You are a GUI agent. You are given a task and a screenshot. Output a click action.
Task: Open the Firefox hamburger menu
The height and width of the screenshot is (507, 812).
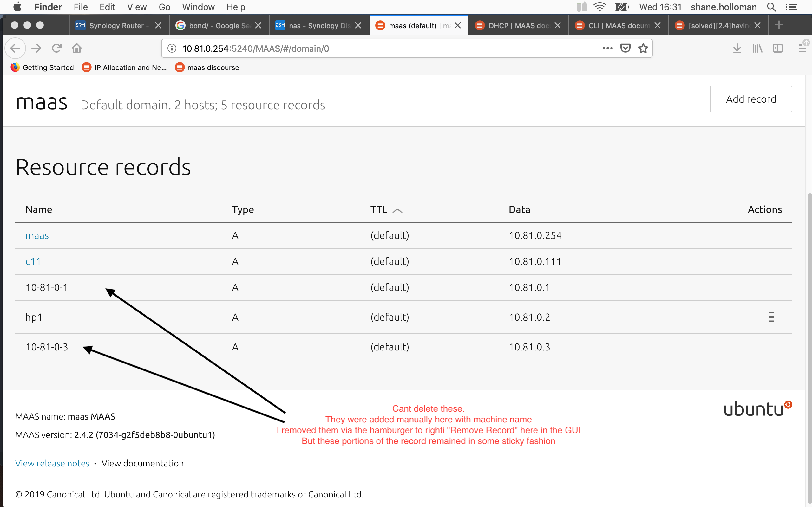(x=802, y=48)
